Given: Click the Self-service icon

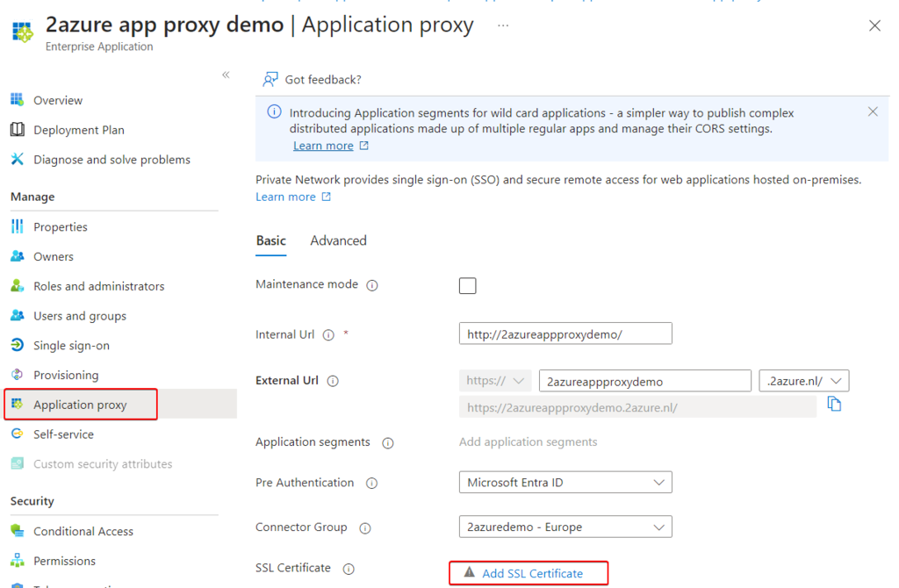Looking at the screenshot, I should [x=18, y=434].
